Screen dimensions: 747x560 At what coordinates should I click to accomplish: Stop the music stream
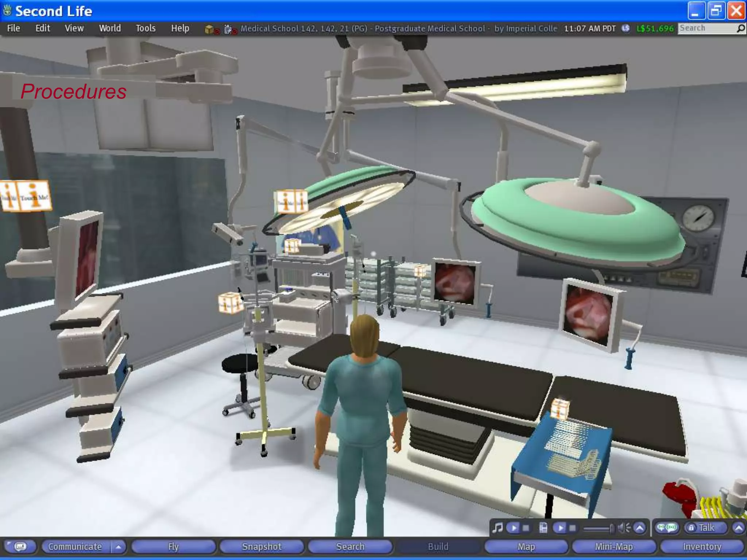526,528
